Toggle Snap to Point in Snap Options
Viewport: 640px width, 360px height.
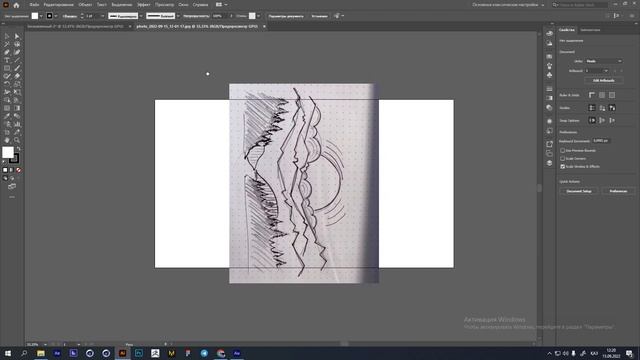(x=592, y=120)
